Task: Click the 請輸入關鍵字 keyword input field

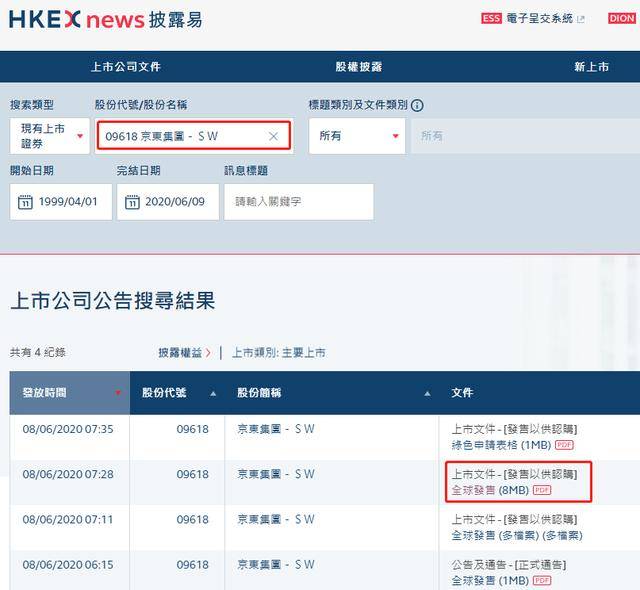Action: pos(298,202)
